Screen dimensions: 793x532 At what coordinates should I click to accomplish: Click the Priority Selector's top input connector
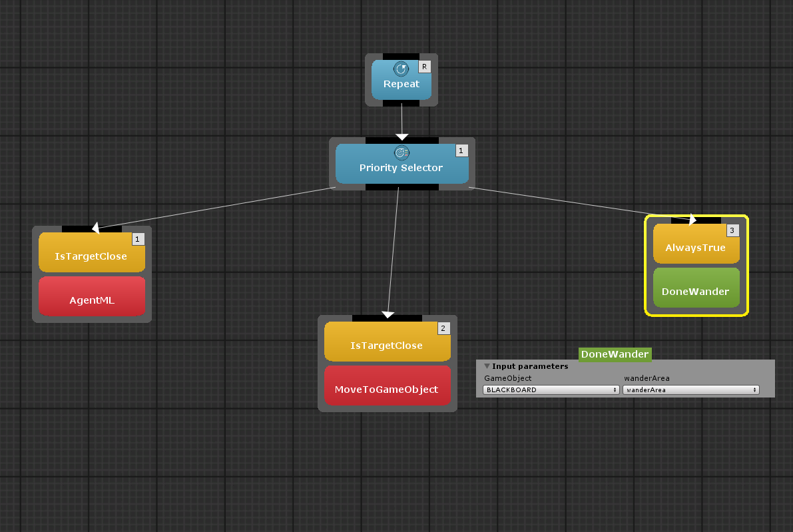pos(401,140)
